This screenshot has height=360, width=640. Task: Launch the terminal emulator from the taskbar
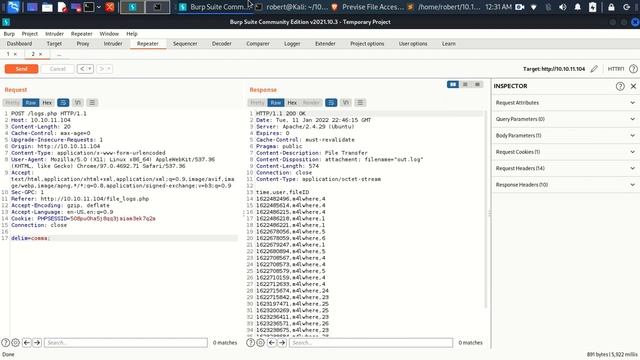pos(89,7)
